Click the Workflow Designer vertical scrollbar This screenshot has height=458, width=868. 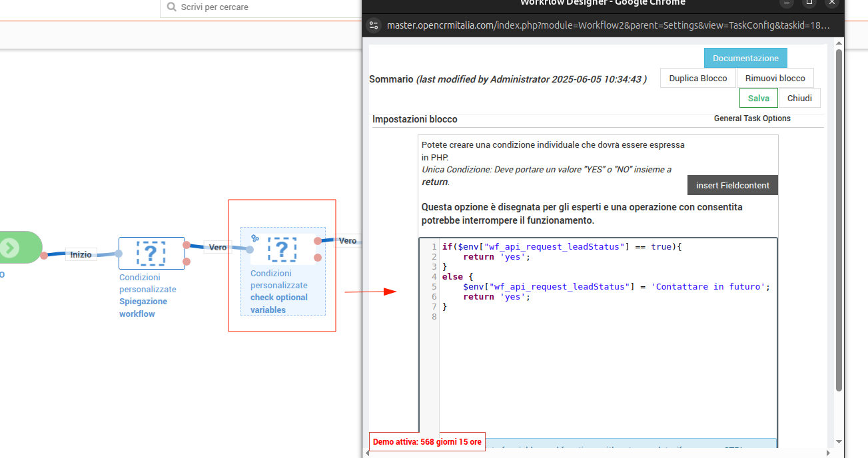pos(839,220)
